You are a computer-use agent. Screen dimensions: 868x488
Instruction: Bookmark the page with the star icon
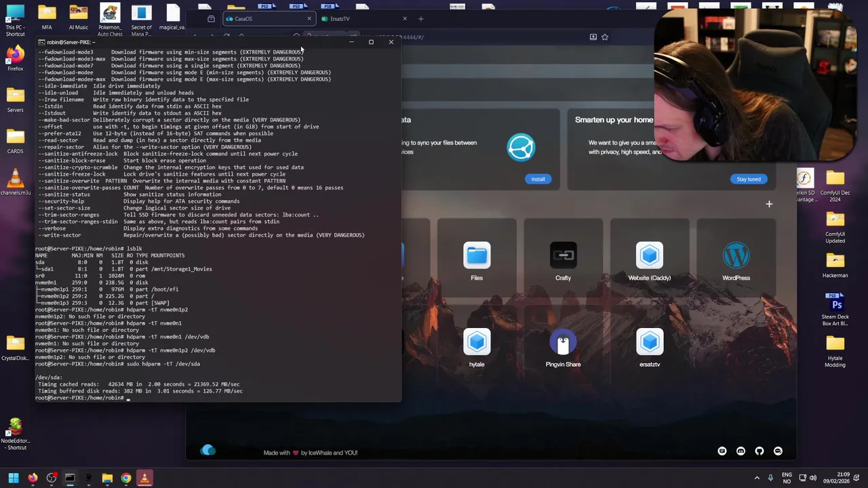(605, 37)
